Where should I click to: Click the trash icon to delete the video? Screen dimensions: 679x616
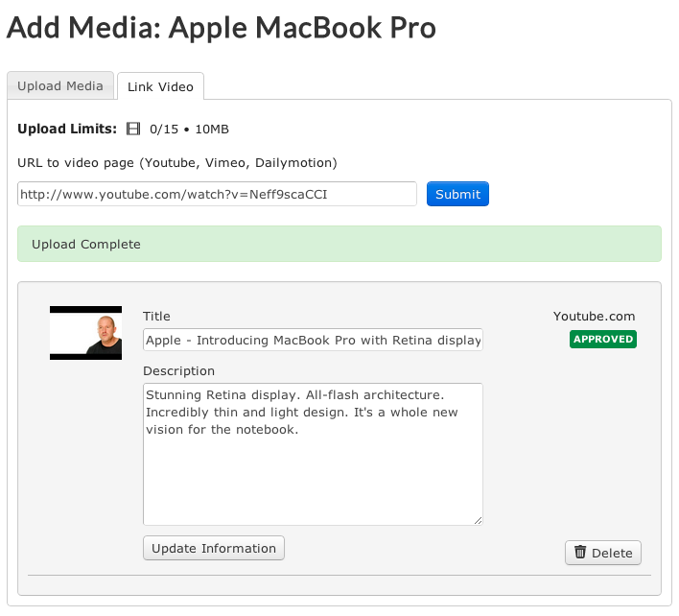click(580, 553)
